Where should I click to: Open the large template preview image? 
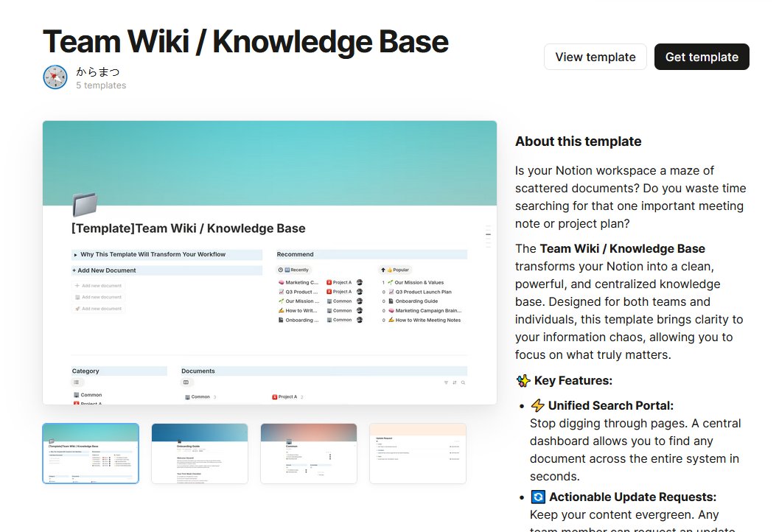[270, 262]
